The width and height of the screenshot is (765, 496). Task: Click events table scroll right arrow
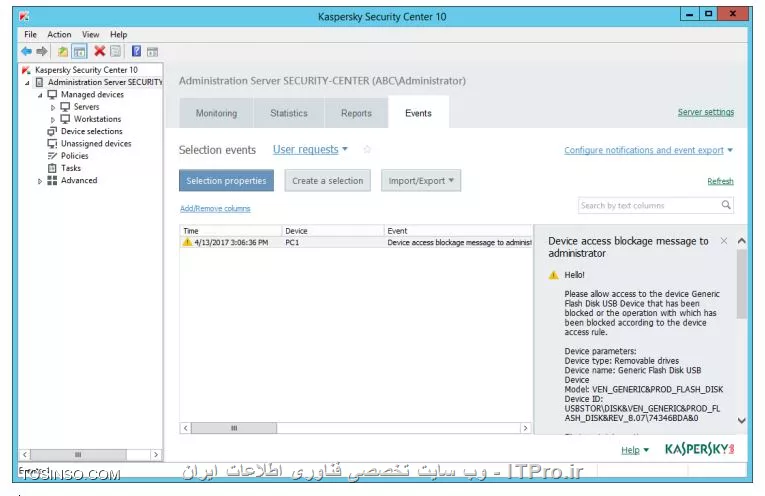(x=525, y=428)
